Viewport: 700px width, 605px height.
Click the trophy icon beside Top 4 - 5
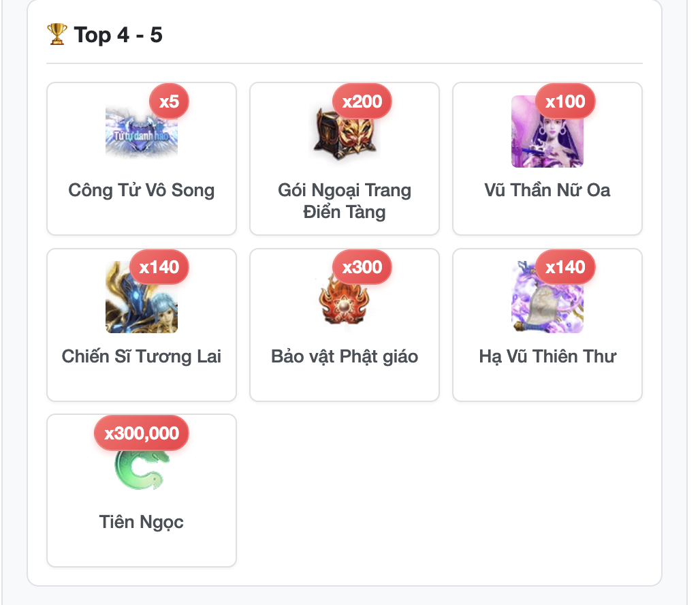[x=57, y=34]
